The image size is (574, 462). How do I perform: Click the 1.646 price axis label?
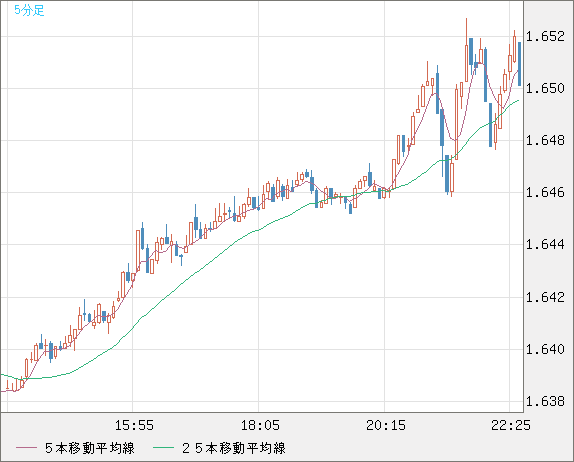545,192
